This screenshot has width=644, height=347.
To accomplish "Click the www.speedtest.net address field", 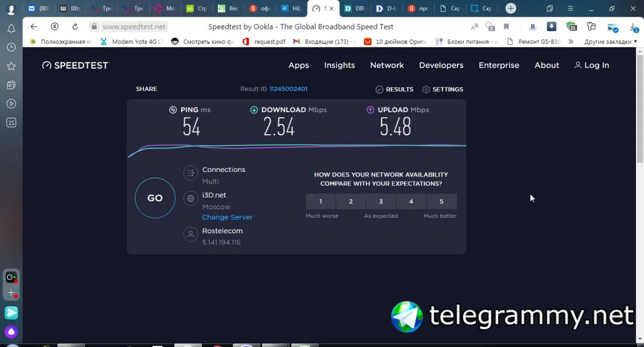I will tap(134, 27).
